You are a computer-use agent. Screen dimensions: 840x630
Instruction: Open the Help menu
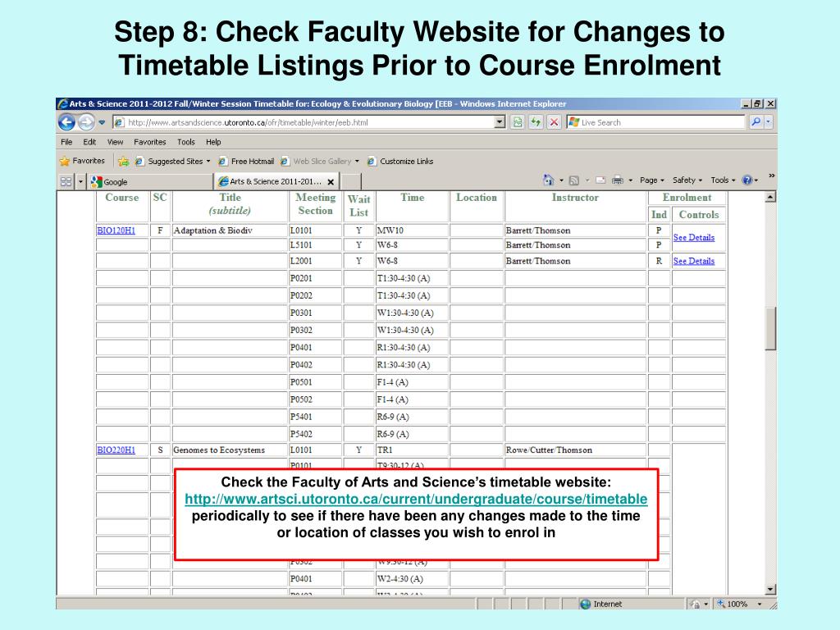(213, 142)
